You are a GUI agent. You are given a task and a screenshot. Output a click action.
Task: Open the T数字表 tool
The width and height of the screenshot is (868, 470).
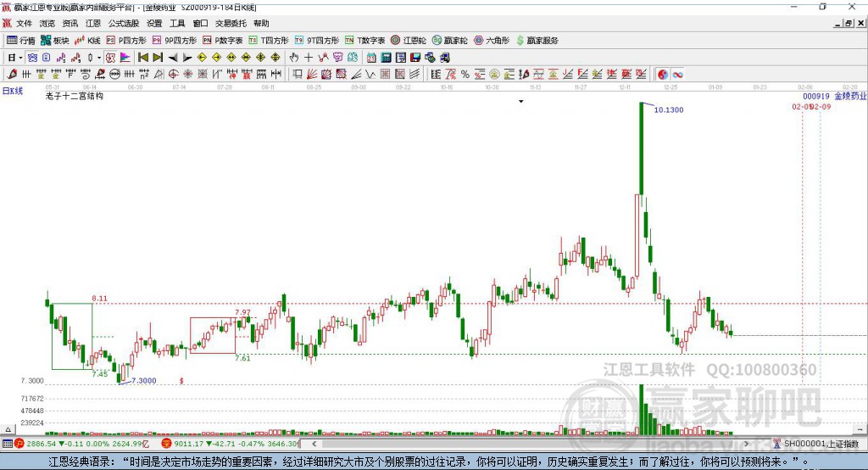point(364,41)
